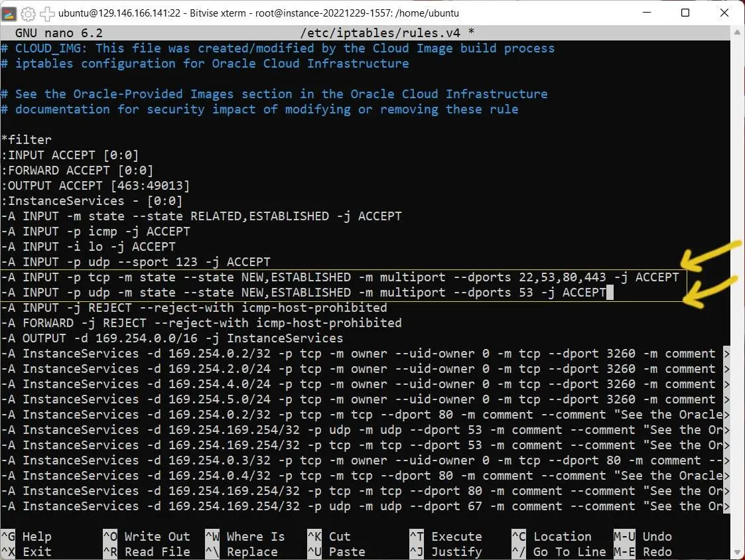Click the 'RELATED,ESTABLISHED -j ACCEPT' rule line
Image resolution: width=745 pixels, height=560 pixels.
click(202, 216)
